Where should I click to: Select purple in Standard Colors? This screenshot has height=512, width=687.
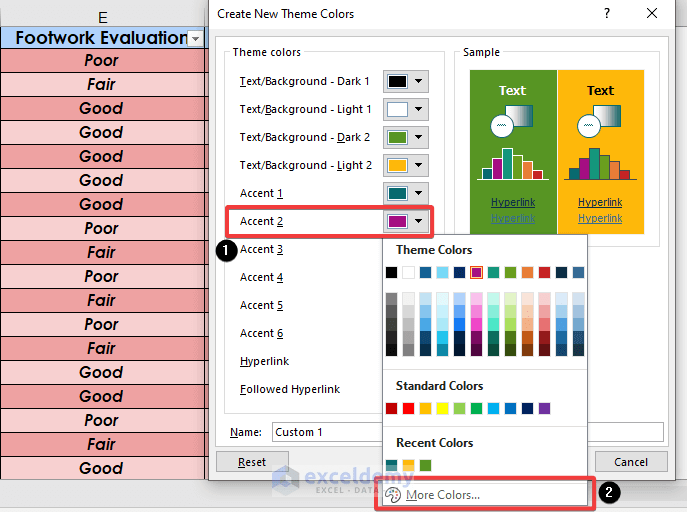545,409
